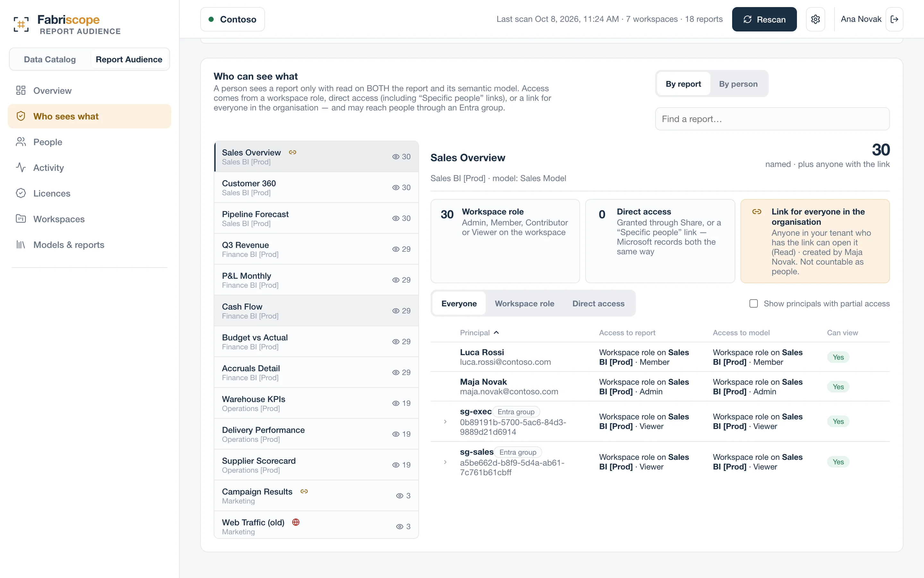Go to the Licences sidebar label
This screenshot has height=578, width=924.
52,193
